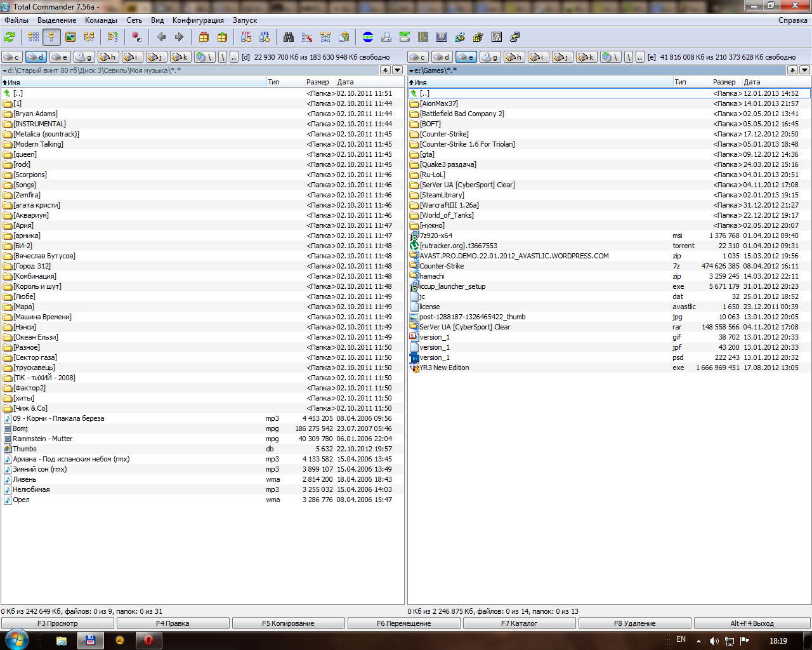Viewport: 812px width, 650px height.
Task: Click left panel path bar
Action: tap(190, 70)
